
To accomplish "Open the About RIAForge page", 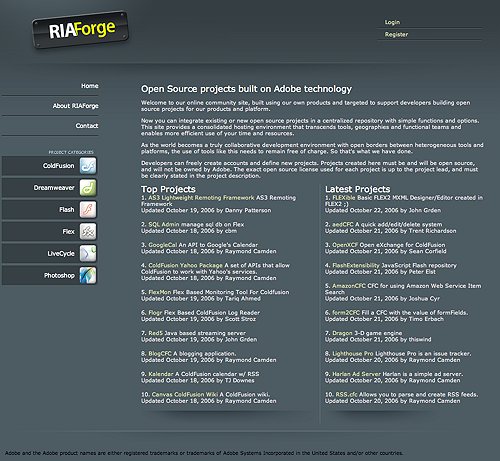I will pyautogui.click(x=76, y=106).
